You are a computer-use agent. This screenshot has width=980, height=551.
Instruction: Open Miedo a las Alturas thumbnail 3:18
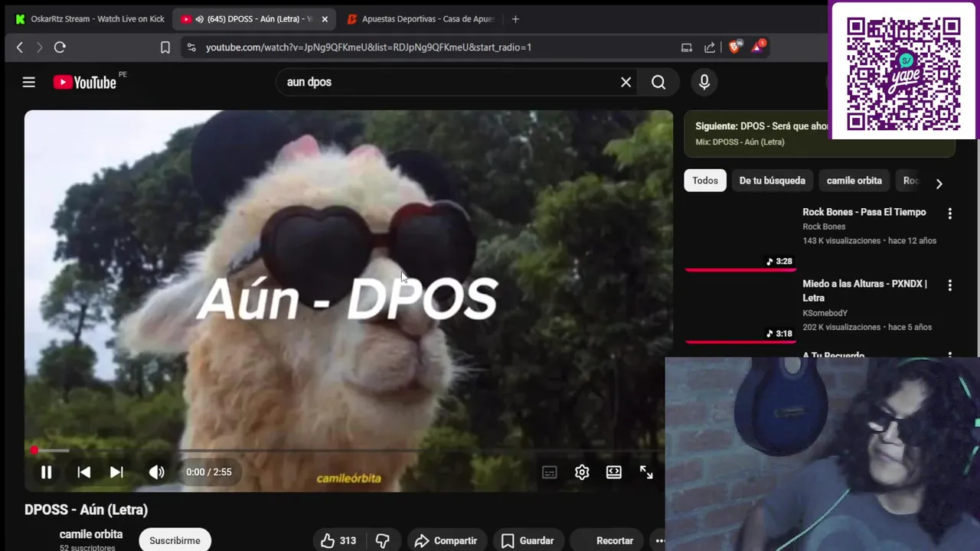tap(740, 310)
